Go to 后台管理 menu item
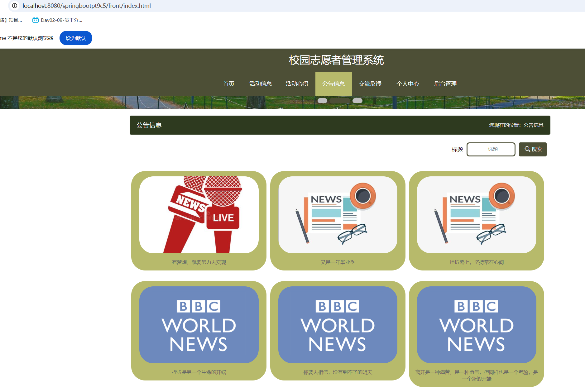 click(x=445, y=84)
